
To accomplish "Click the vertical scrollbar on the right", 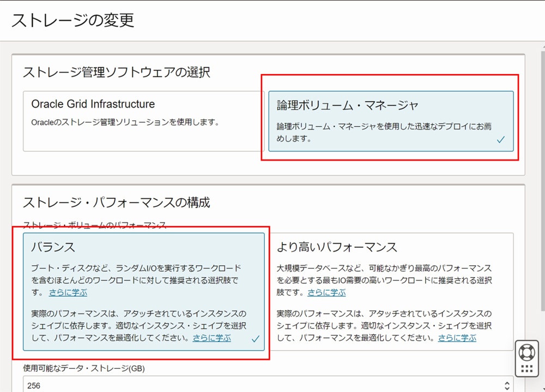I will click(543, 181).
